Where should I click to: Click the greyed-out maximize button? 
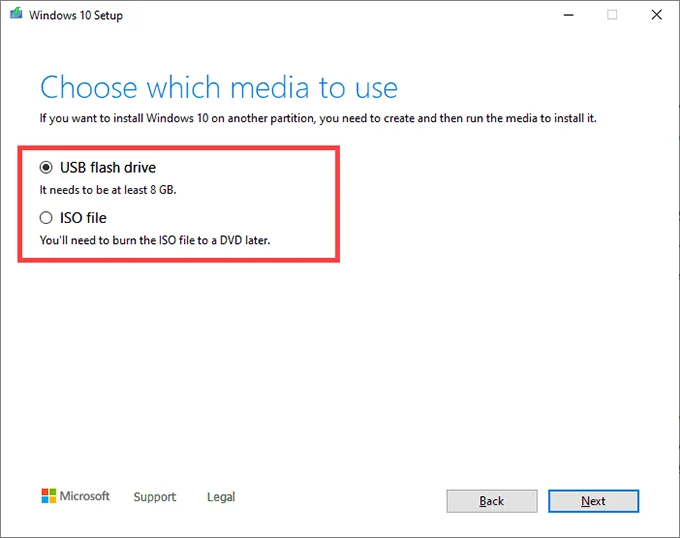611,15
